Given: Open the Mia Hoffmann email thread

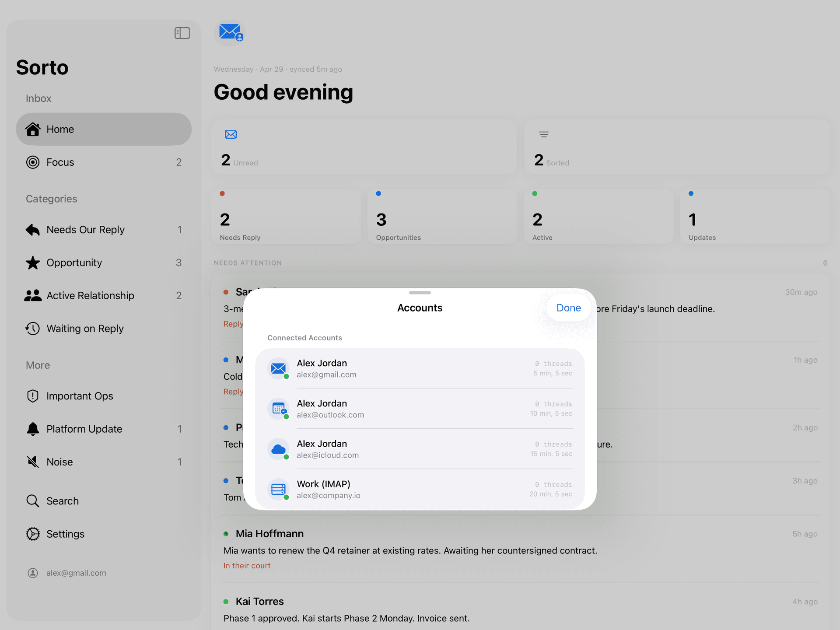Looking at the screenshot, I should pyautogui.click(x=269, y=533).
